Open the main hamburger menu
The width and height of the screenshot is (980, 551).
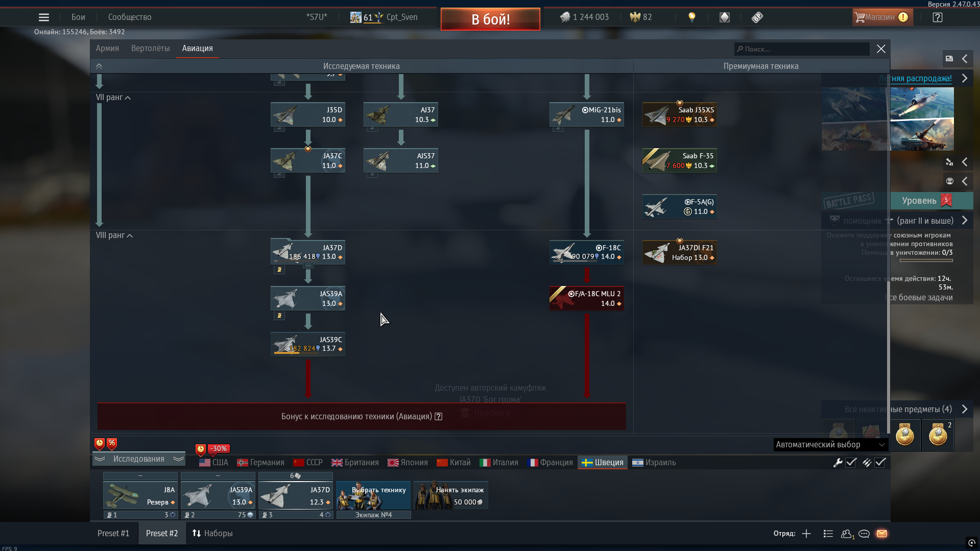[x=44, y=17]
